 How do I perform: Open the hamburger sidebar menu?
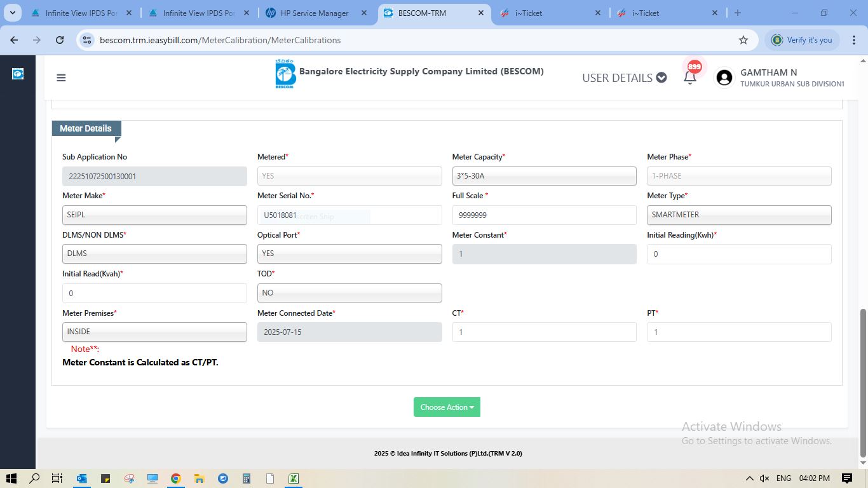pyautogui.click(x=61, y=78)
